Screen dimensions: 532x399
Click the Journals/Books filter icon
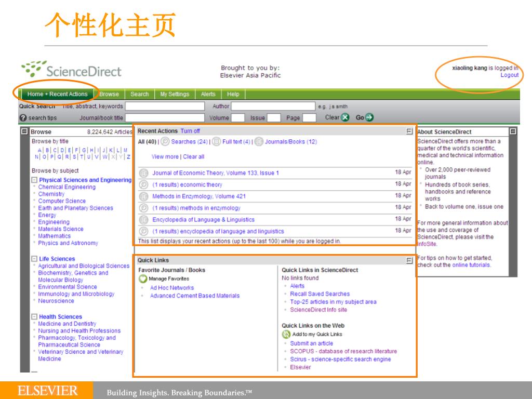(x=259, y=141)
